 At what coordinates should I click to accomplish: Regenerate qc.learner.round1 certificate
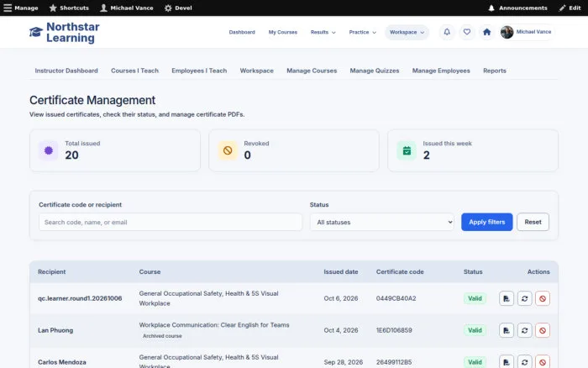[x=525, y=298]
